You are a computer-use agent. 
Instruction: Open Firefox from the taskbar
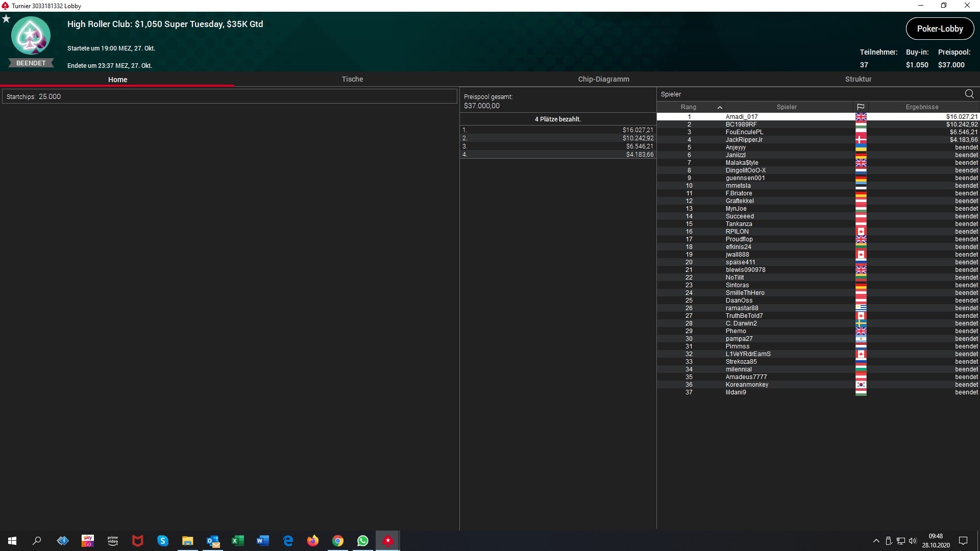tap(313, 541)
